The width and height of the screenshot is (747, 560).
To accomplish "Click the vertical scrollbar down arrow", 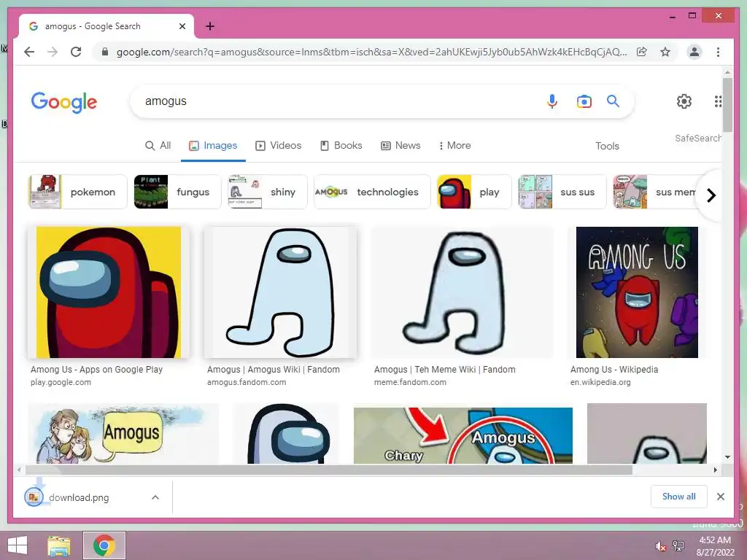I will pyautogui.click(x=727, y=457).
